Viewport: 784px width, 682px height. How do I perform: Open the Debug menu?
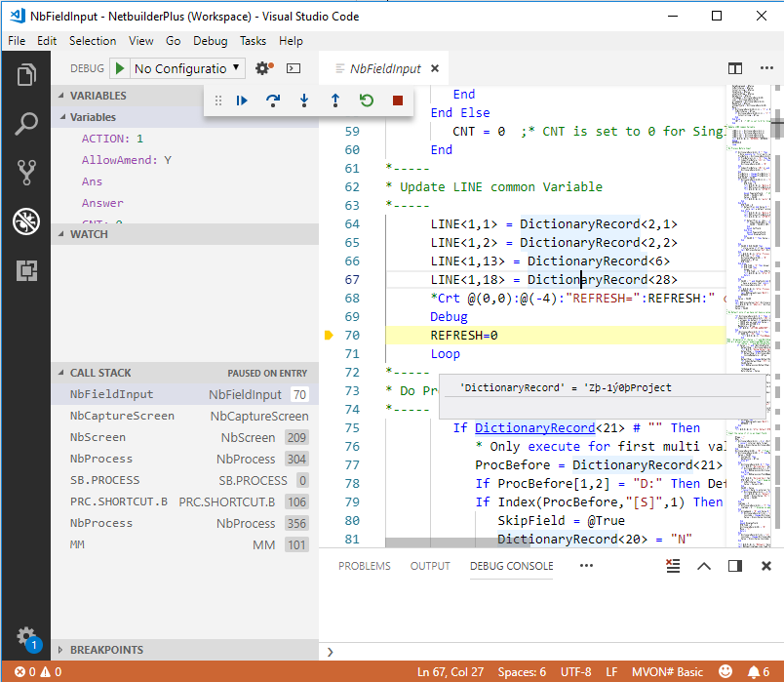(x=210, y=41)
